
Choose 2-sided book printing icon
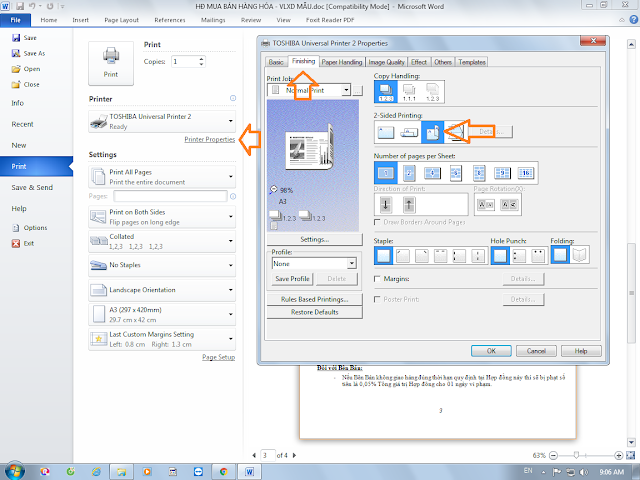click(432, 132)
